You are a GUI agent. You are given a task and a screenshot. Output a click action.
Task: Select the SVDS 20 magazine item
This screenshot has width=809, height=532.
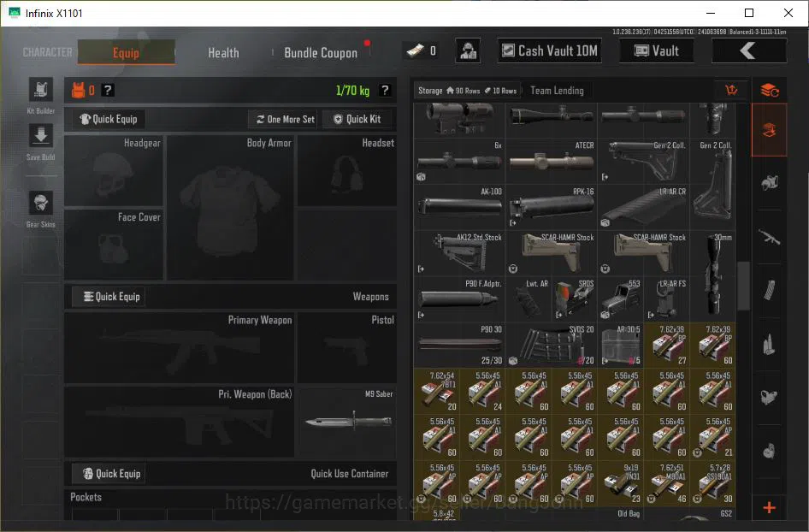[x=551, y=346]
